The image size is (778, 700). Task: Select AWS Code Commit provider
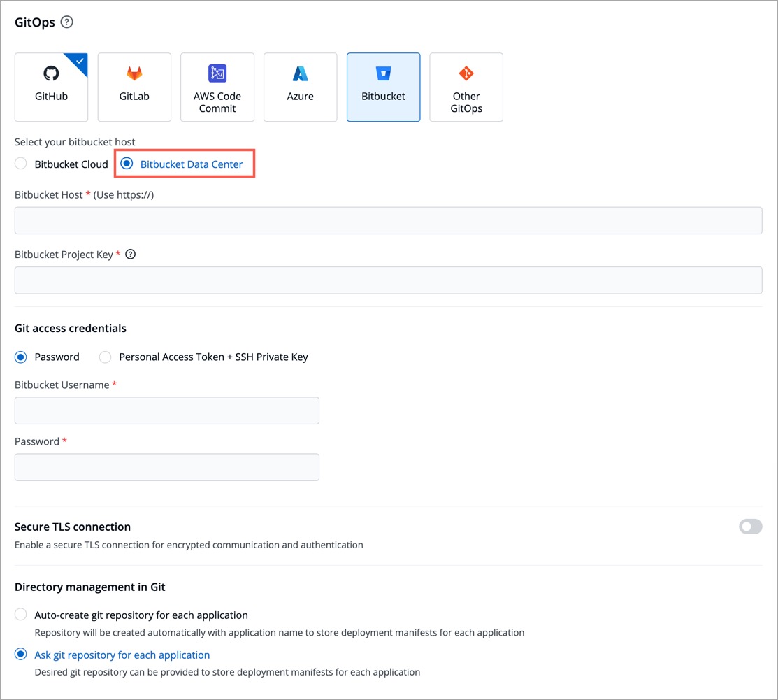[x=217, y=87]
